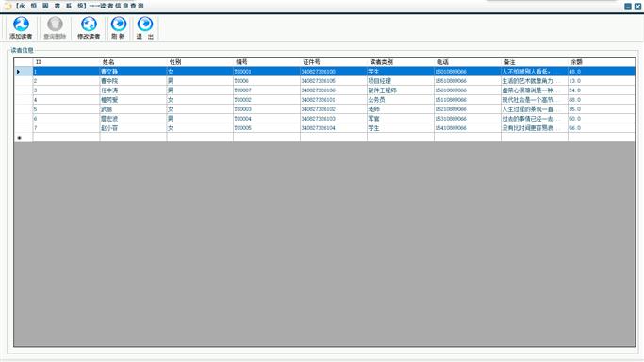Click the 刷新 (refresh) toolbar icon
Screen dimensions: 644x362
(118, 28)
